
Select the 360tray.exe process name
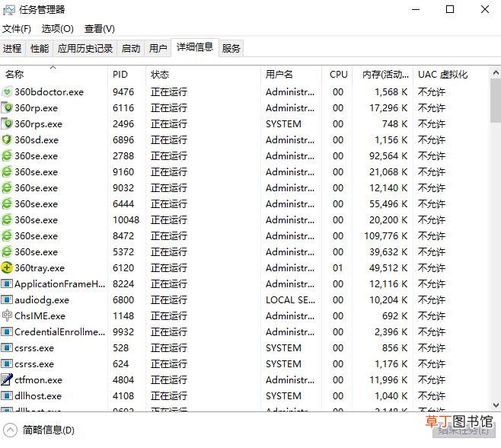tap(40, 268)
